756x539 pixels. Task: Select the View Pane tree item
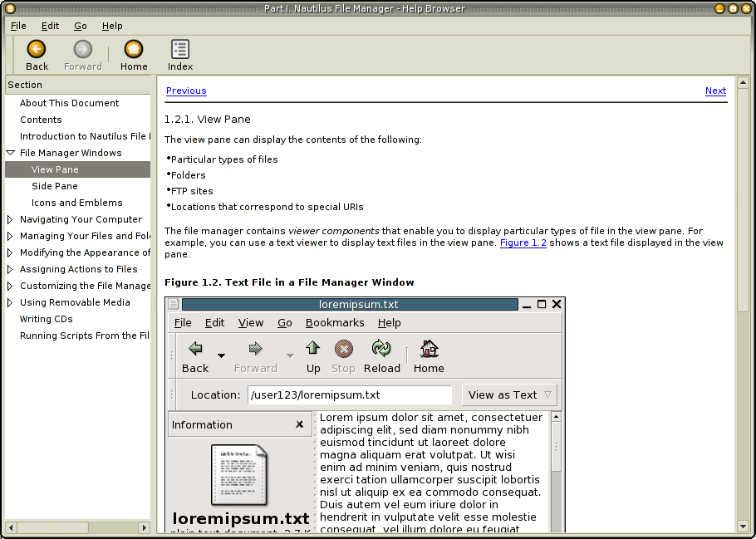tap(77, 169)
